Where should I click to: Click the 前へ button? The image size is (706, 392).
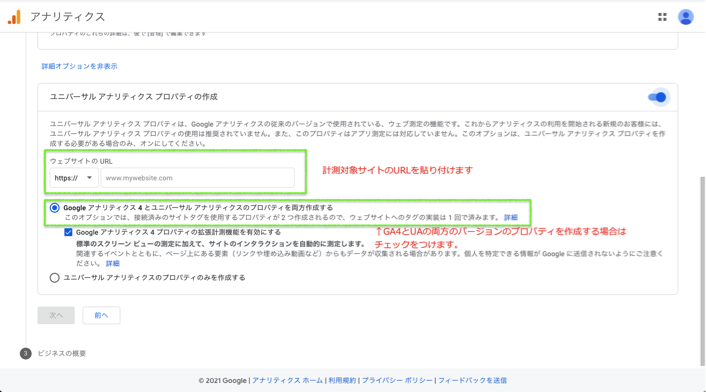click(x=101, y=315)
